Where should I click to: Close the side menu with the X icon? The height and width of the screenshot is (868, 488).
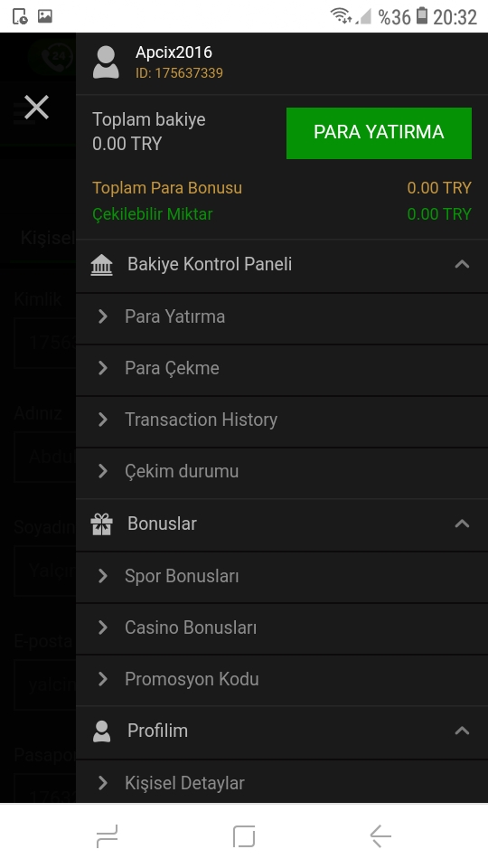tap(36, 107)
